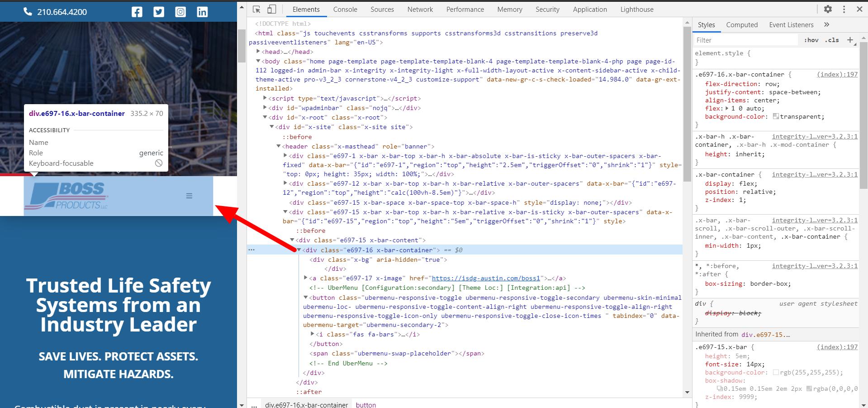This screenshot has width=868, height=408.
Task: Select the div.e697-16.x-bar-container breadcrumb
Action: pyautogui.click(x=307, y=404)
